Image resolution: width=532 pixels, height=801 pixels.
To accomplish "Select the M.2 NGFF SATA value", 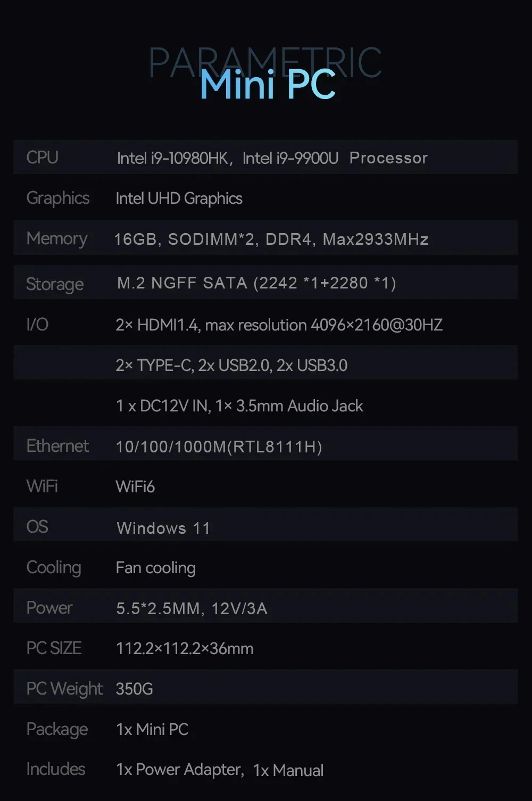I will (256, 283).
